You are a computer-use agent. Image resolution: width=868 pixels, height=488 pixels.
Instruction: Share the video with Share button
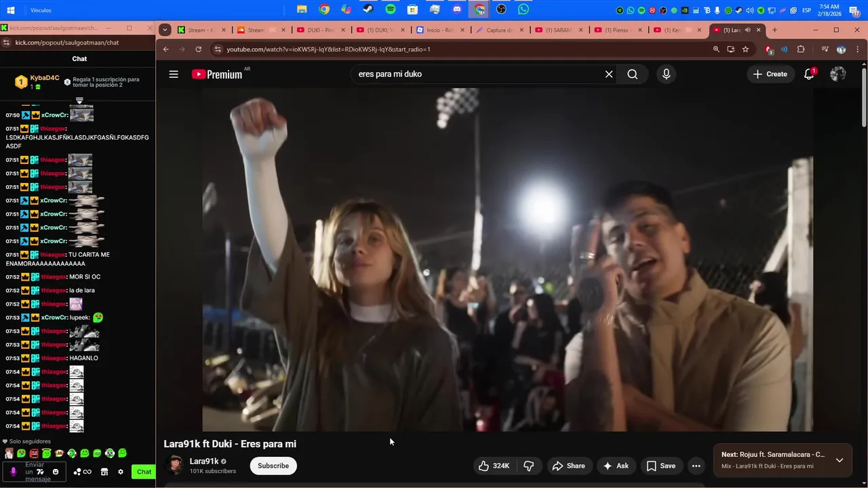[568, 466]
